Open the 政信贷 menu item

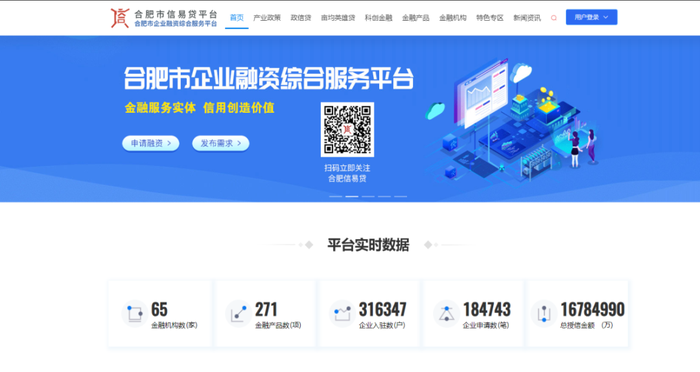tap(301, 18)
